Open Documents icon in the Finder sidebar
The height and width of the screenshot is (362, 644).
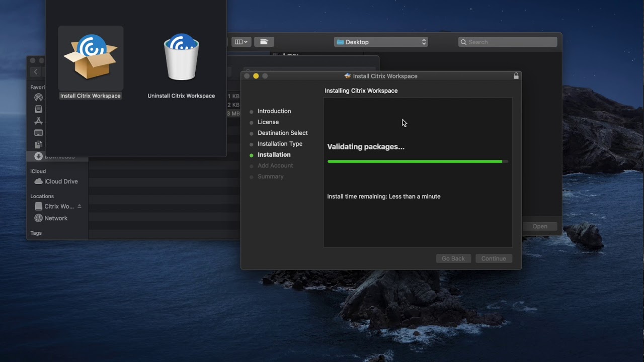(39, 145)
